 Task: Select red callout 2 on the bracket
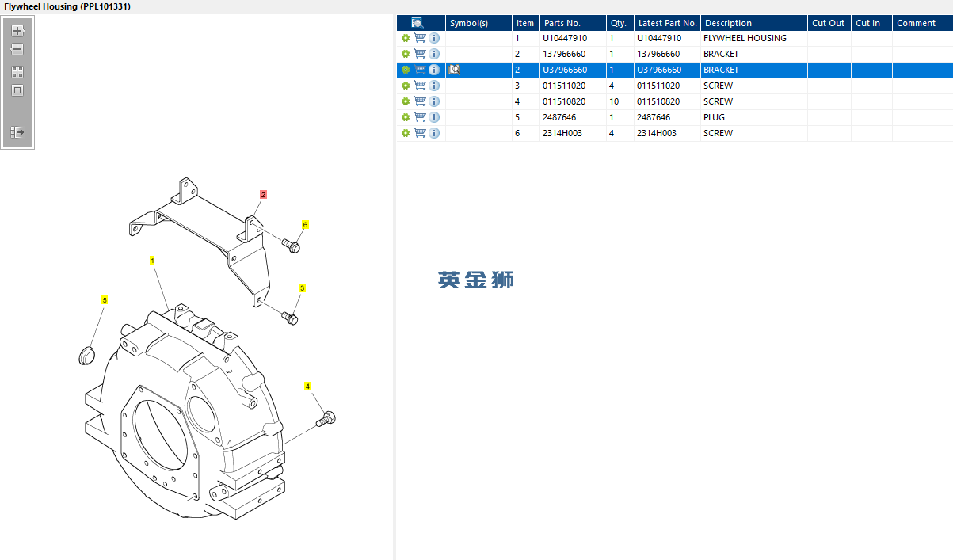264,194
